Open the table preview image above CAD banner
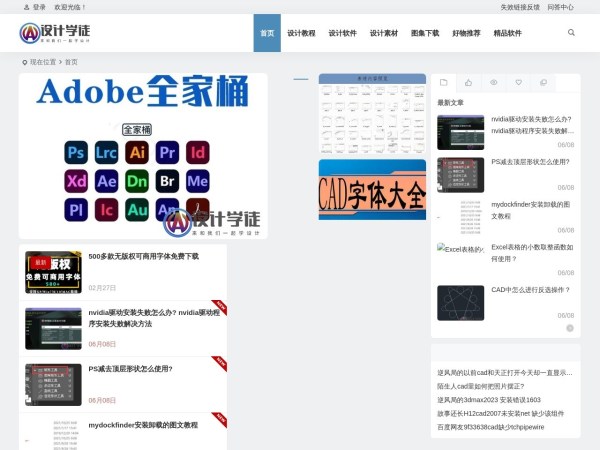 coord(372,113)
